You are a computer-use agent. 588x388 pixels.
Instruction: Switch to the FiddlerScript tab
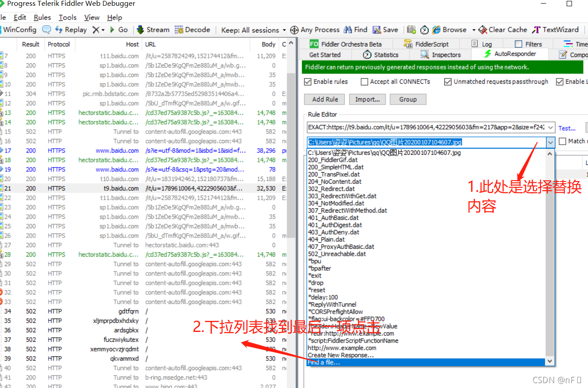[x=426, y=44]
